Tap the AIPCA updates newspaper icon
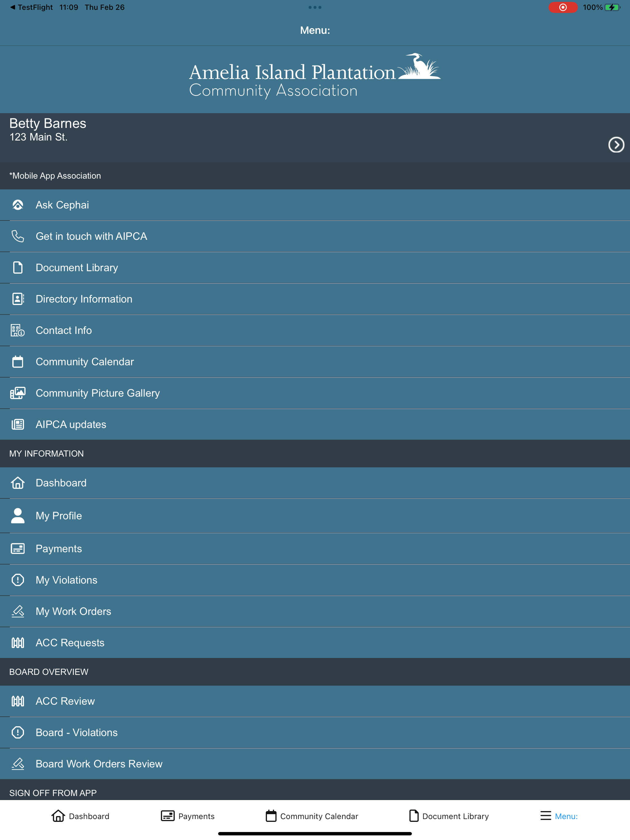The height and width of the screenshot is (840, 630). coord(18,424)
